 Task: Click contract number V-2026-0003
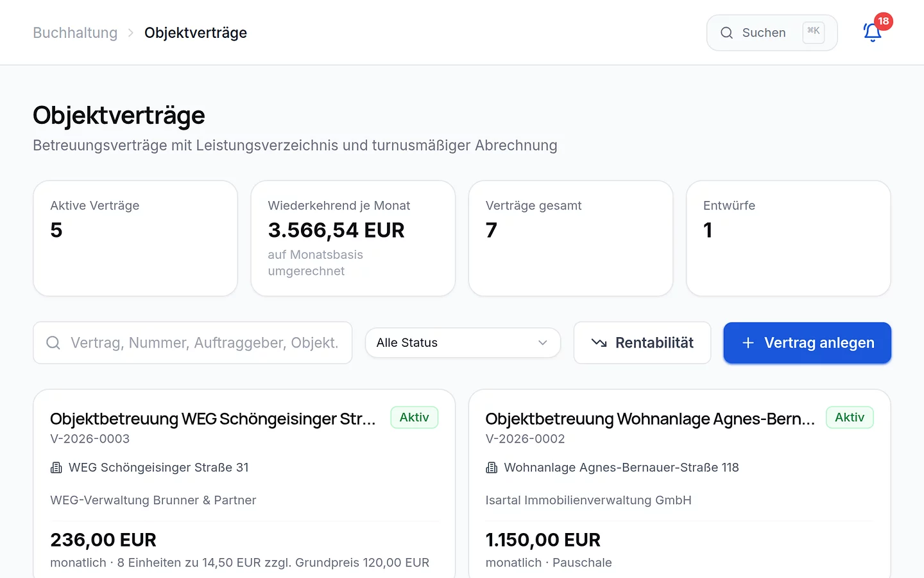click(90, 439)
